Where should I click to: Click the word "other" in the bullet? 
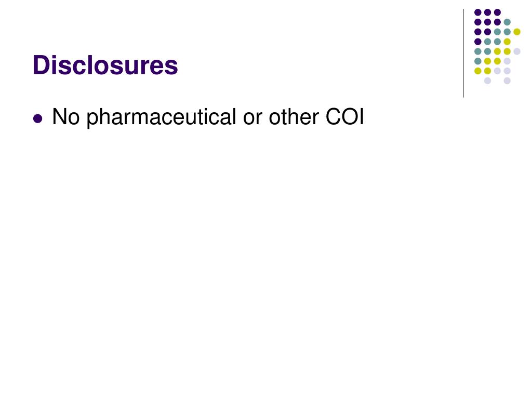point(294,117)
